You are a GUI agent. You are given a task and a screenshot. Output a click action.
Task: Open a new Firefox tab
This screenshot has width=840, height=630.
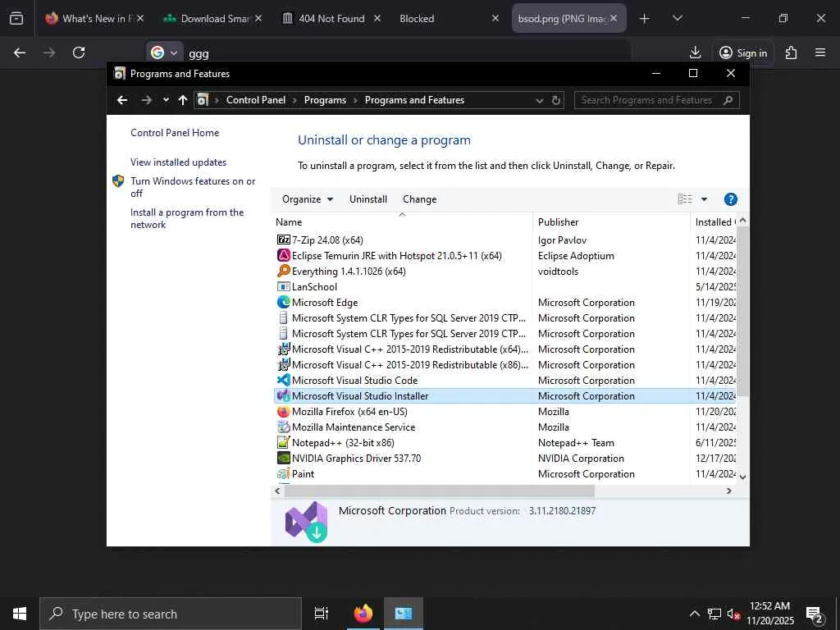644,19
